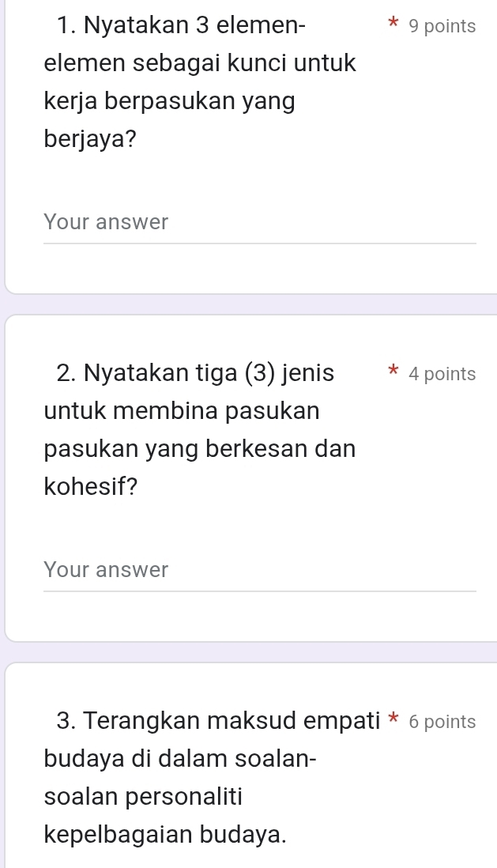Click the word berjaya in question 1
Screen dimensions: 497x868
pyautogui.click(x=88, y=138)
